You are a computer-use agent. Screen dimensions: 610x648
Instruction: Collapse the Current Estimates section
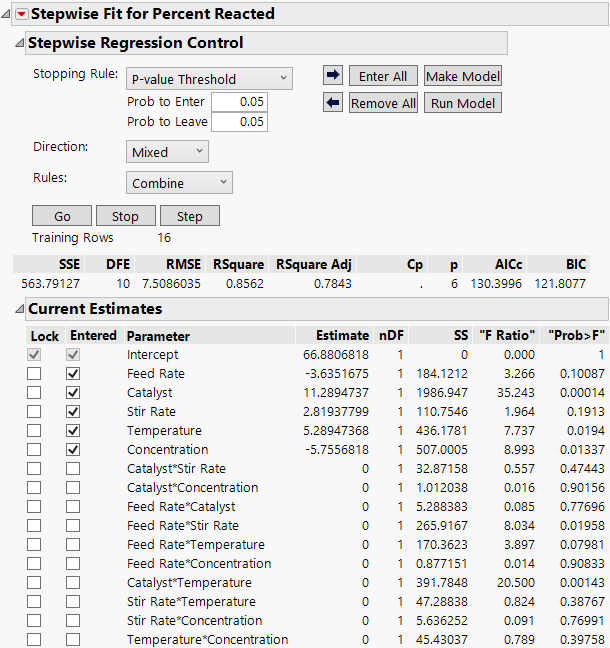tap(19, 309)
